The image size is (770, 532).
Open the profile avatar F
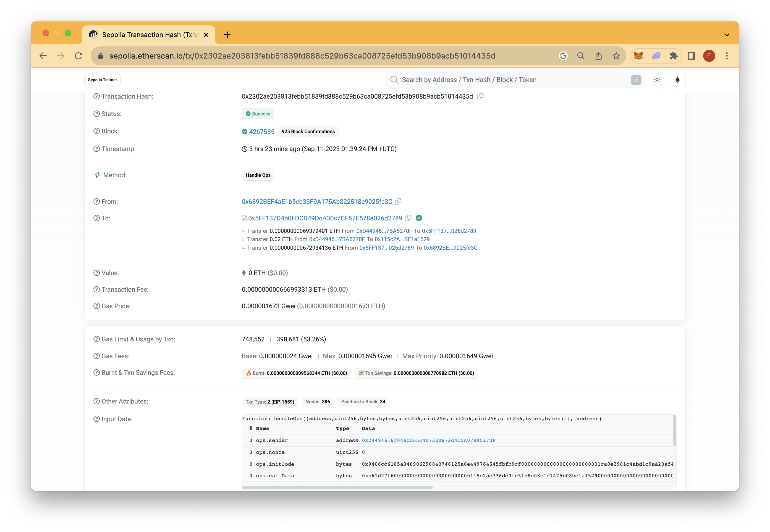[x=709, y=56]
